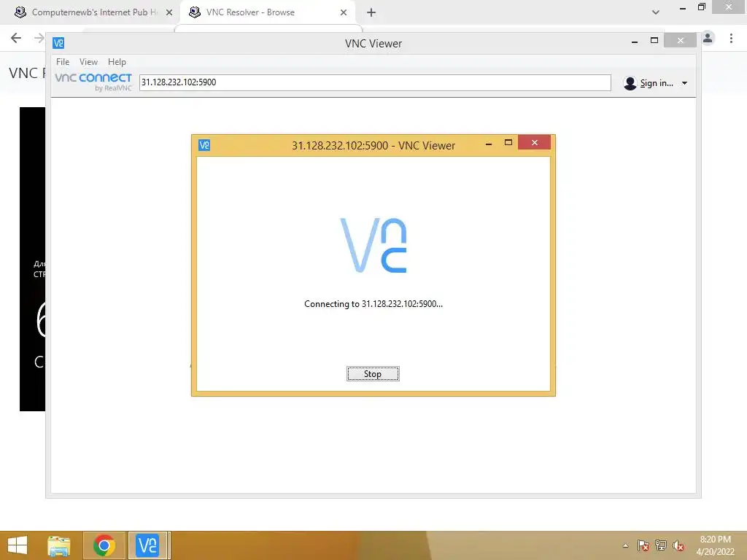Click Sign in... in VNC Viewer
This screenshot has width=747, height=560.
pos(657,83)
